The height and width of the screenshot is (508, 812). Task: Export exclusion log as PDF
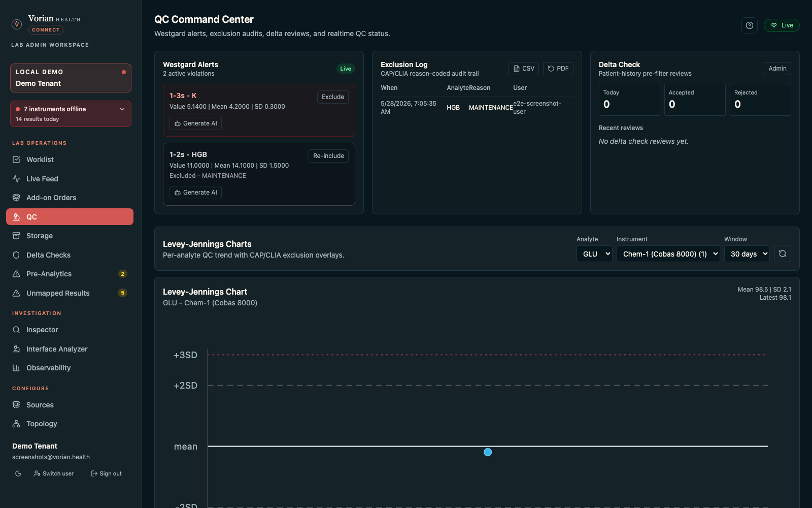click(x=558, y=69)
